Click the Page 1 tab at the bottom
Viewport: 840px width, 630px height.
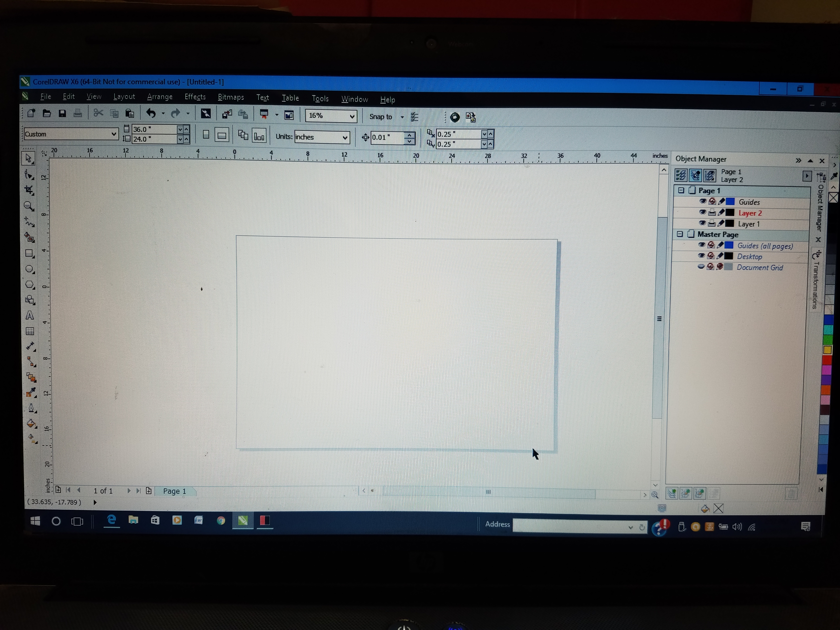pos(174,491)
